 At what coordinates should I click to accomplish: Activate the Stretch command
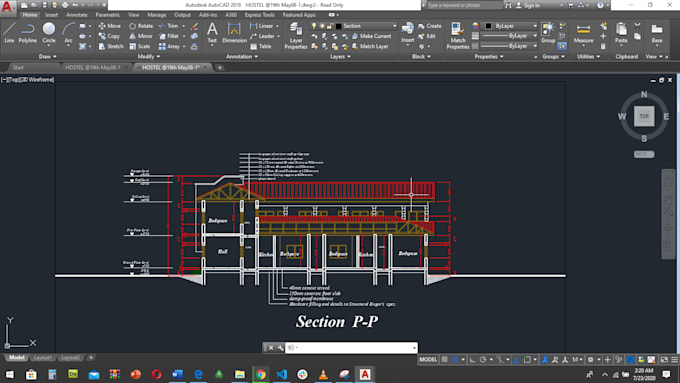pos(111,46)
